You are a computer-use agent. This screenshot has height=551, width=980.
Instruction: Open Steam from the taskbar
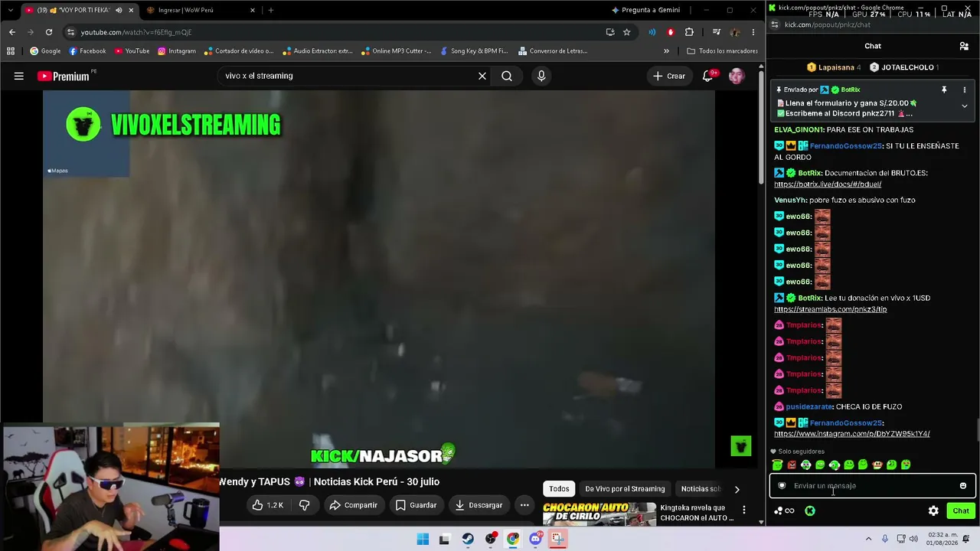tap(468, 540)
